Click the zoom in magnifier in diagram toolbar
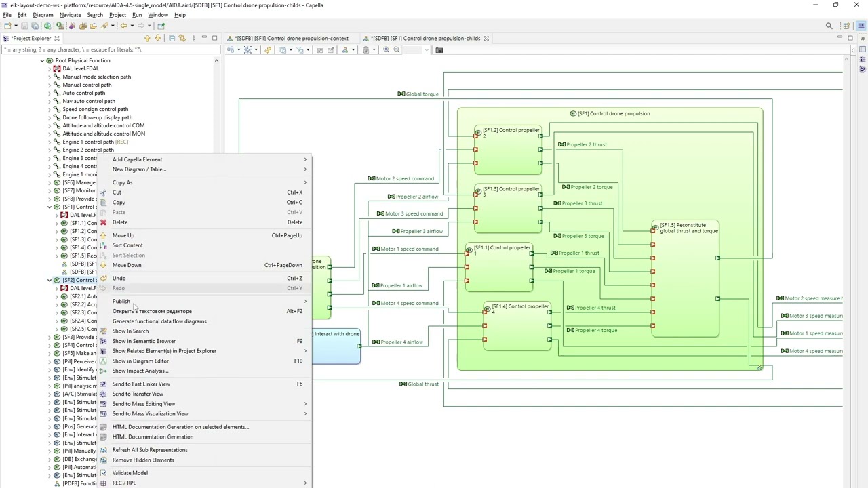The height and width of the screenshot is (488, 868). point(387,50)
